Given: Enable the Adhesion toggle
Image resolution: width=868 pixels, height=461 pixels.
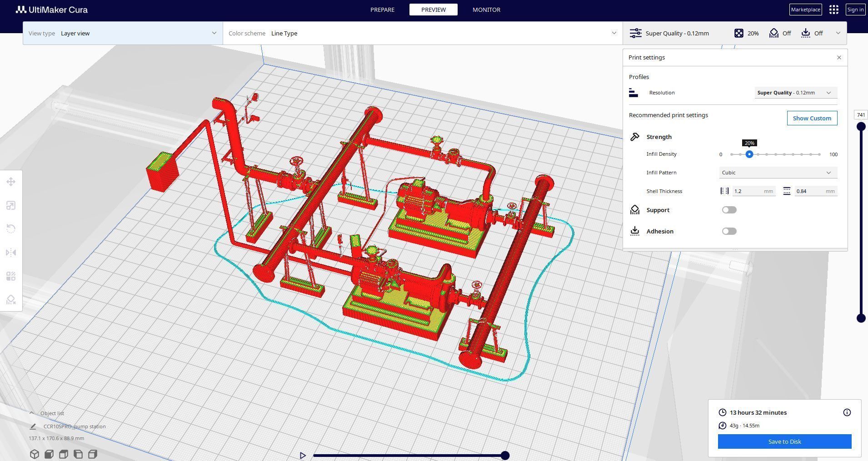Looking at the screenshot, I should click(x=729, y=231).
